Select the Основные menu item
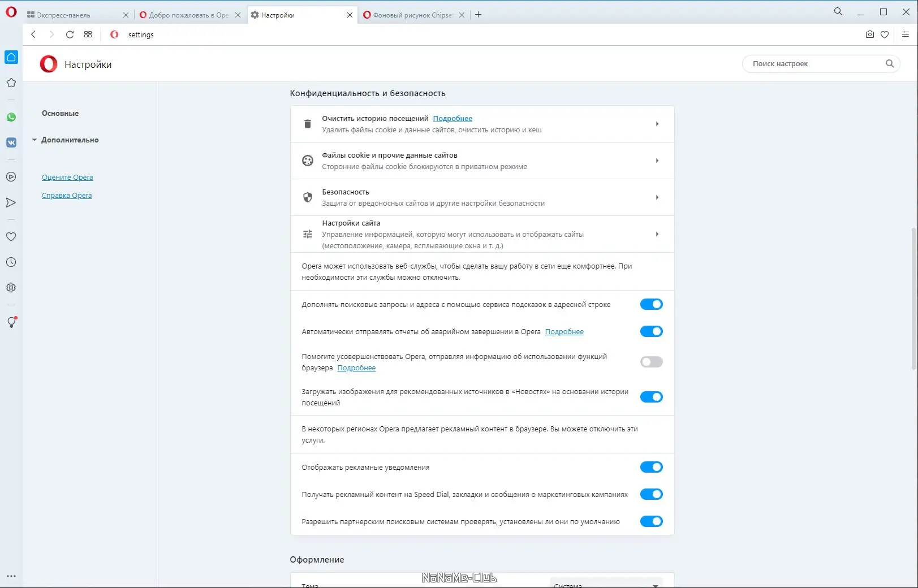Image resolution: width=918 pixels, height=588 pixels. pos(60,113)
